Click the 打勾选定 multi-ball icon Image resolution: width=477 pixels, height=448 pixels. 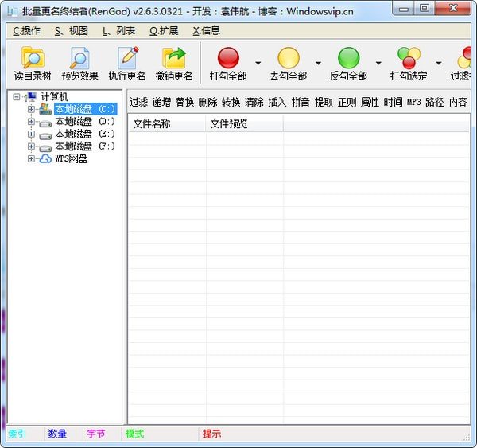pos(409,58)
